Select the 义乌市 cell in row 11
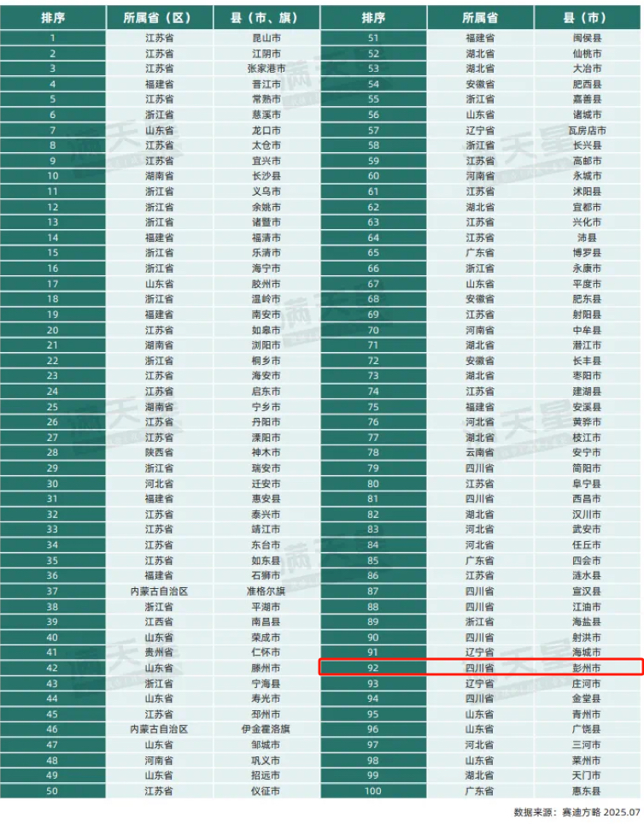This screenshot has height=824, width=644. tap(266, 191)
